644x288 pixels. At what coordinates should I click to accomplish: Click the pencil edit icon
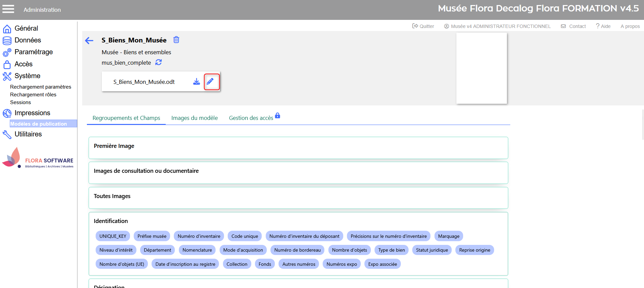[211, 82]
